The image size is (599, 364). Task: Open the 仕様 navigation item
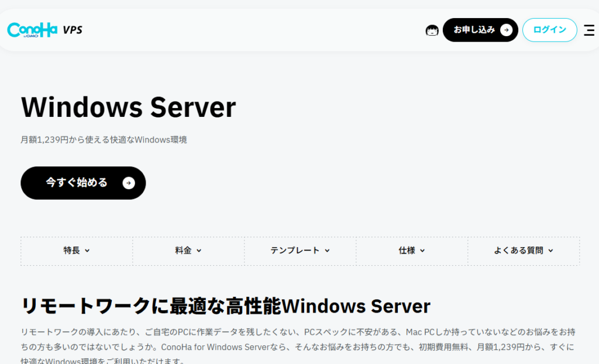(407, 251)
